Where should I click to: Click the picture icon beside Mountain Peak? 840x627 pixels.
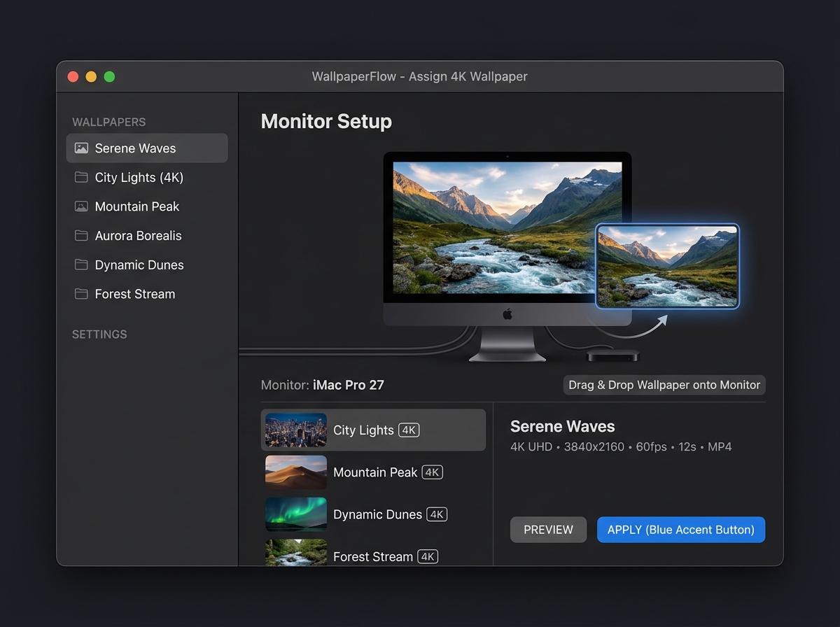[x=81, y=206]
